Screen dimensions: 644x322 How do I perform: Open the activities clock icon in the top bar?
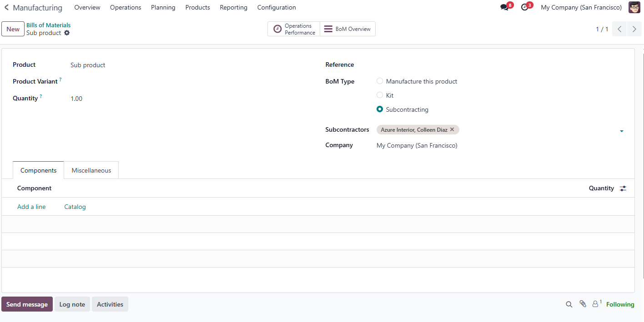(524, 8)
